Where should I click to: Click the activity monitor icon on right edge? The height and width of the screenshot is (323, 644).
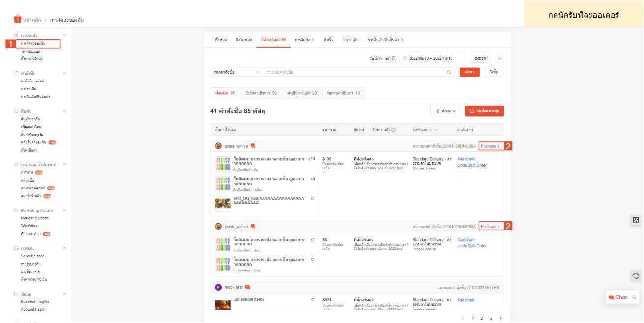coord(636,220)
